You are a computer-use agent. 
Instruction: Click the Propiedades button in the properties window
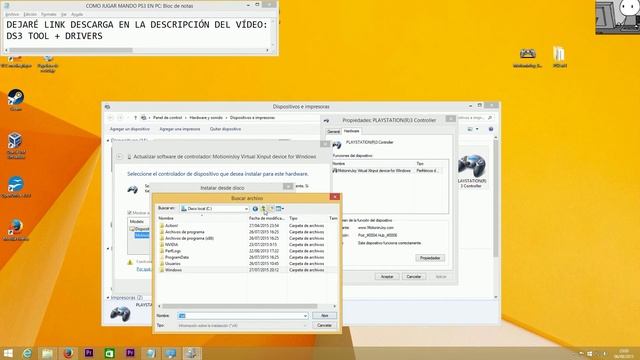430,258
